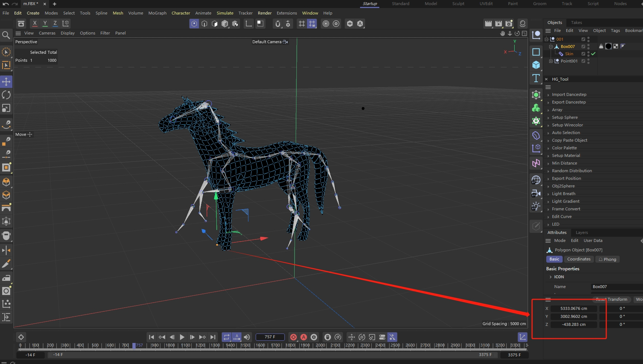Image resolution: width=643 pixels, height=364 pixels.
Task: Open the Simulate menu
Action: (x=225, y=13)
